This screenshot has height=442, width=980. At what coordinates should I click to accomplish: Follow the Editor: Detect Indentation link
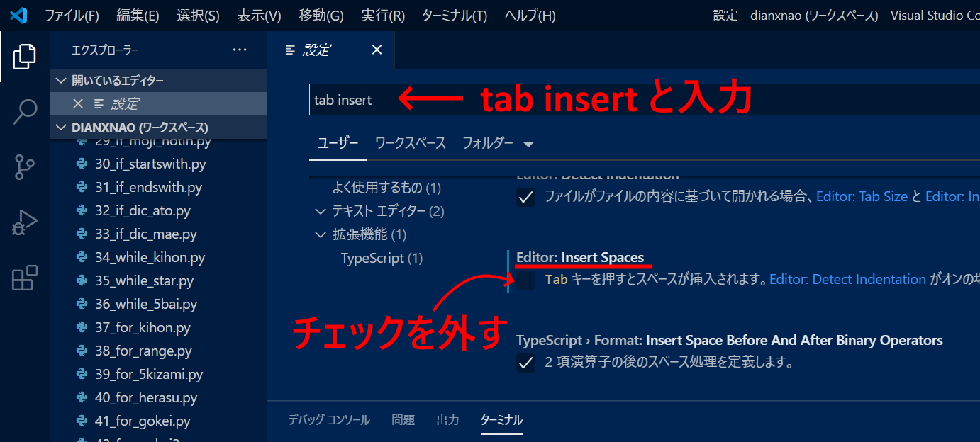coord(847,280)
